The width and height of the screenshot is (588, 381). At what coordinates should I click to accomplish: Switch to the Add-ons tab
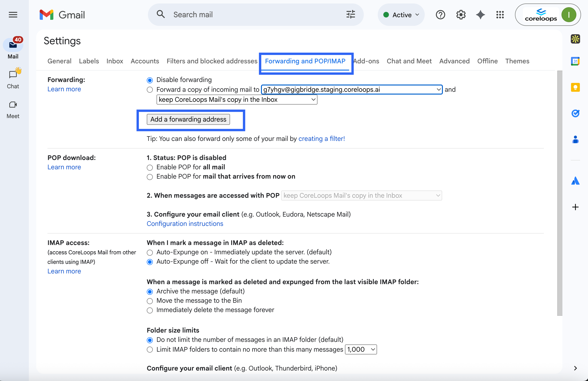pyautogui.click(x=366, y=61)
